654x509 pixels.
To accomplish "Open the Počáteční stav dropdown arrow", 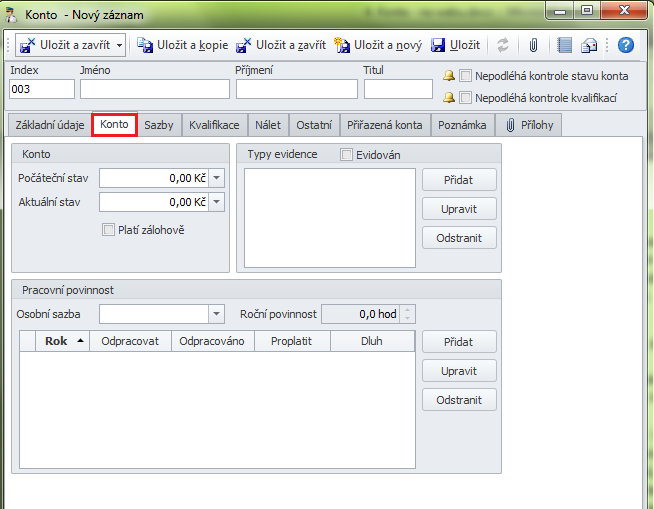I will pos(217,178).
